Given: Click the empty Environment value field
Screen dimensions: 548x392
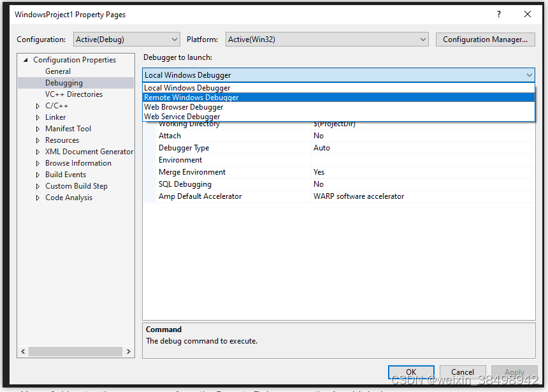Looking at the screenshot, I should 423,160.
